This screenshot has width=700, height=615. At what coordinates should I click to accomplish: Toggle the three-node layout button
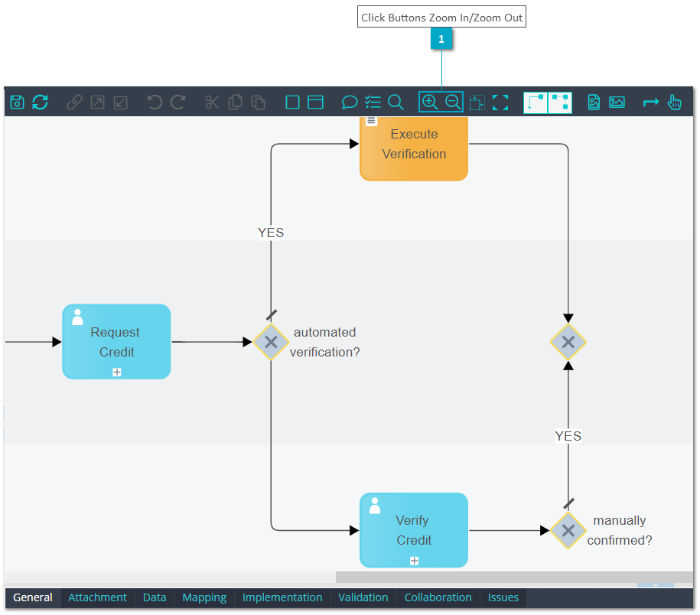(x=560, y=102)
